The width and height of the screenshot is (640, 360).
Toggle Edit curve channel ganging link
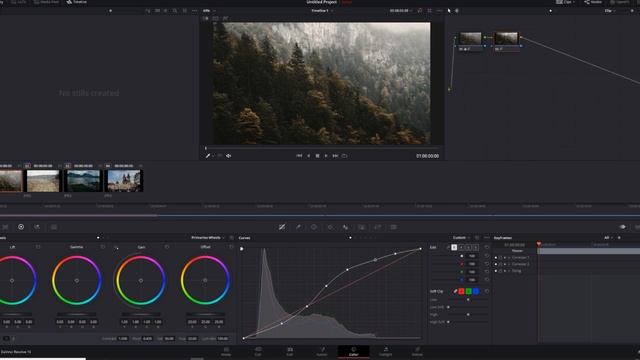448,247
